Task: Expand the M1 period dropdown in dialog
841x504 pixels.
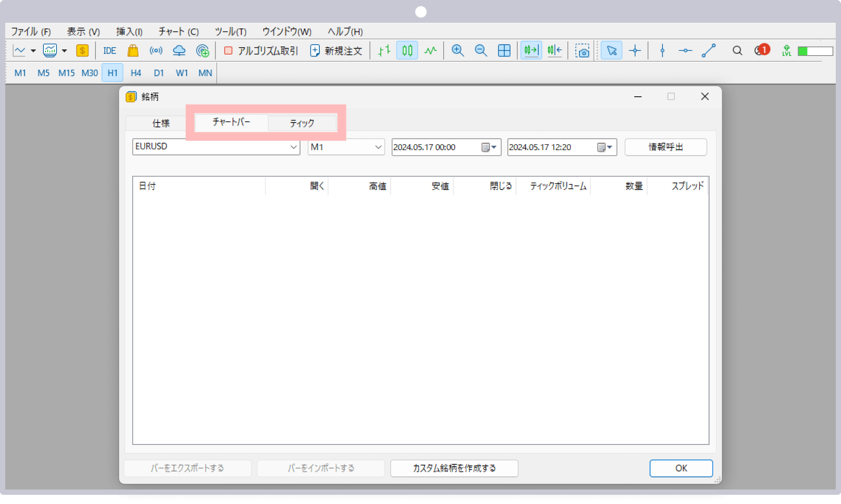Action: (378, 147)
